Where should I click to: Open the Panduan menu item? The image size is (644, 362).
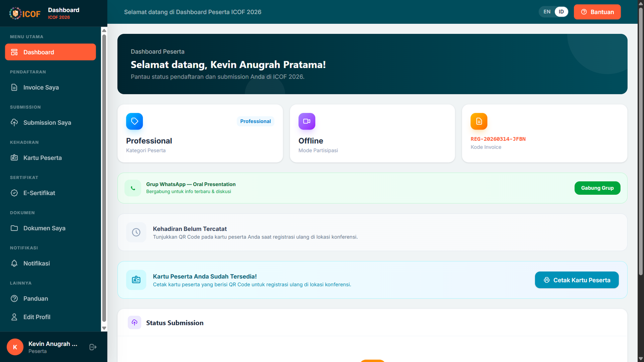point(35,298)
